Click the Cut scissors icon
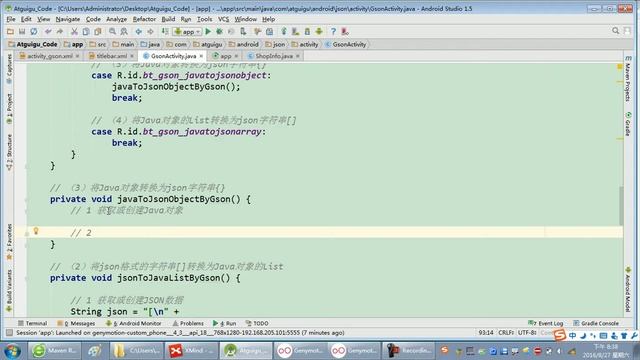Image resolution: width=640 pixels, height=360 pixels. click(x=74, y=31)
